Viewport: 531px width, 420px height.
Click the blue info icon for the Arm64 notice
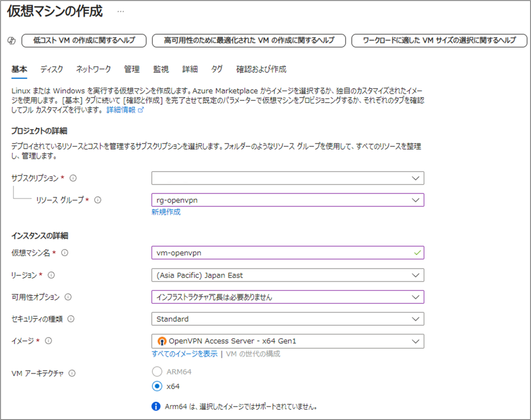pos(156,406)
